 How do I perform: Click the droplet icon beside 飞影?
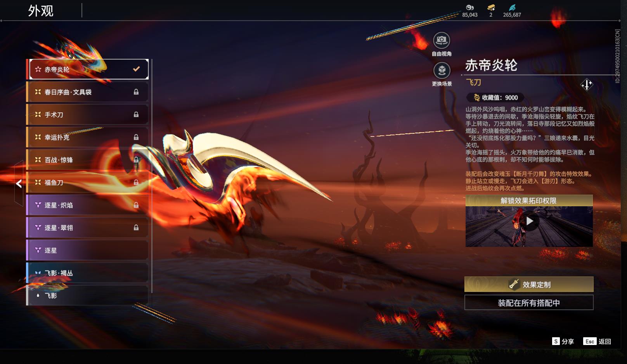coord(38,295)
